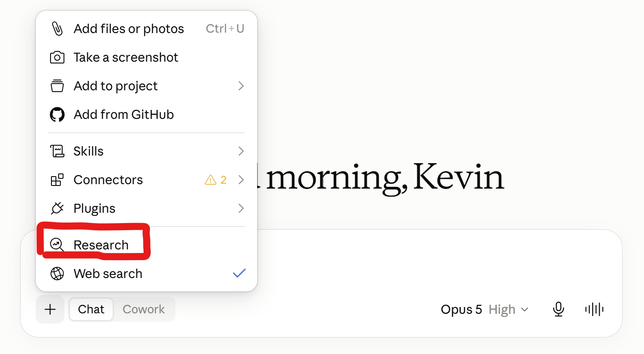The image size is (644, 354).
Task: Switch to Chat mode
Action: (x=91, y=309)
